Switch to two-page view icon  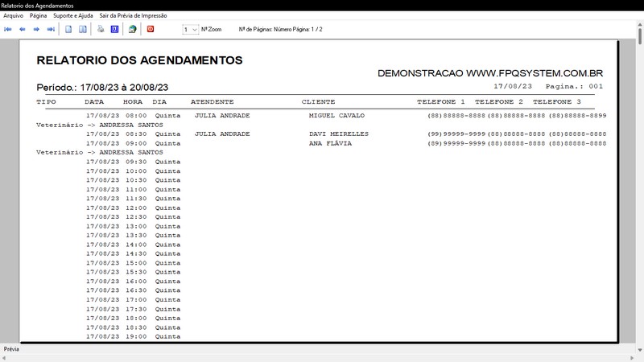click(x=82, y=29)
